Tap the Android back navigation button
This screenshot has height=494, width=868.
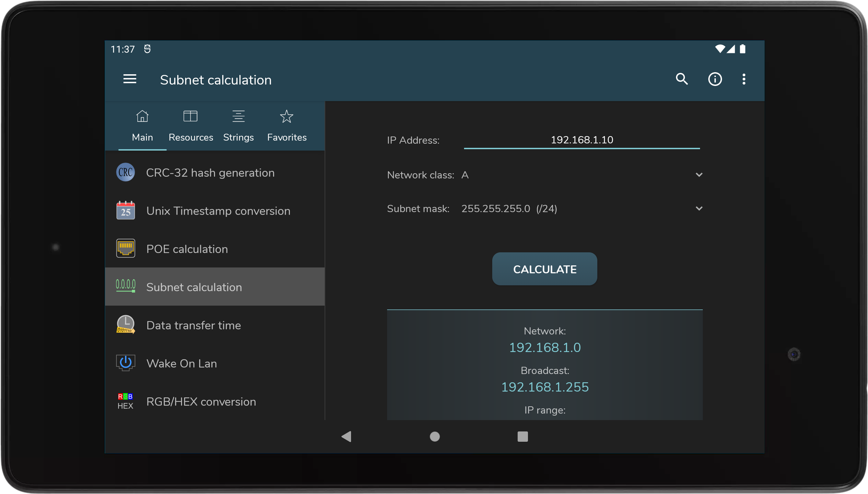pyautogui.click(x=346, y=437)
